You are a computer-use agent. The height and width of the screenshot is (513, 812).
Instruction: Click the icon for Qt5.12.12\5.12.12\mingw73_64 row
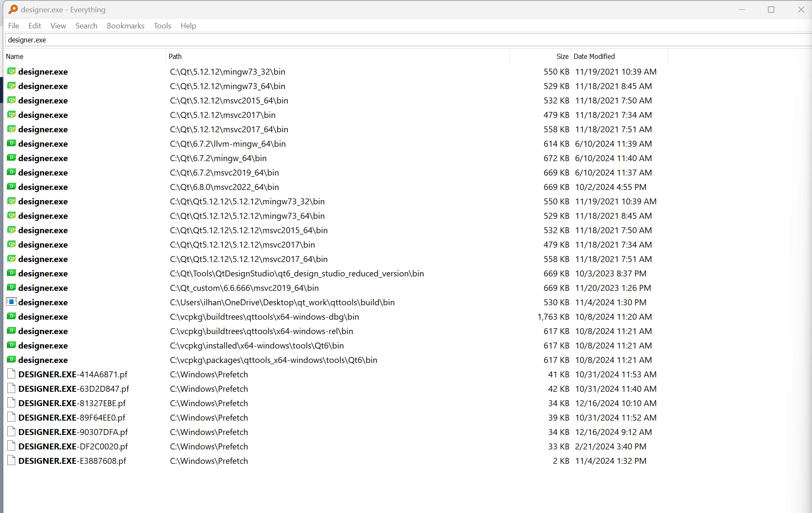point(11,215)
